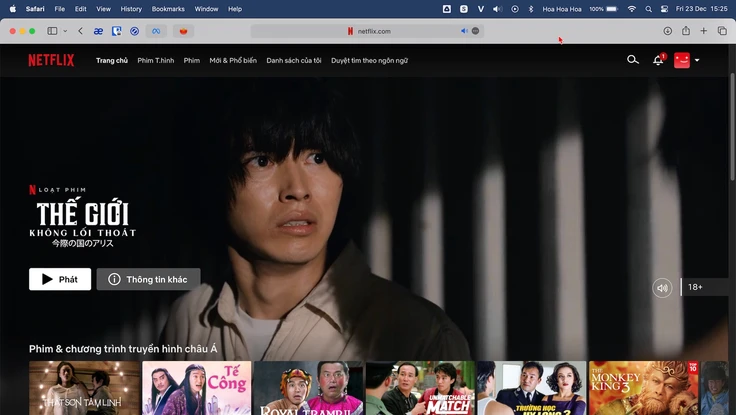Screen dimensions: 736x415
Task: Open Control Center in menu bar
Action: point(664,8)
